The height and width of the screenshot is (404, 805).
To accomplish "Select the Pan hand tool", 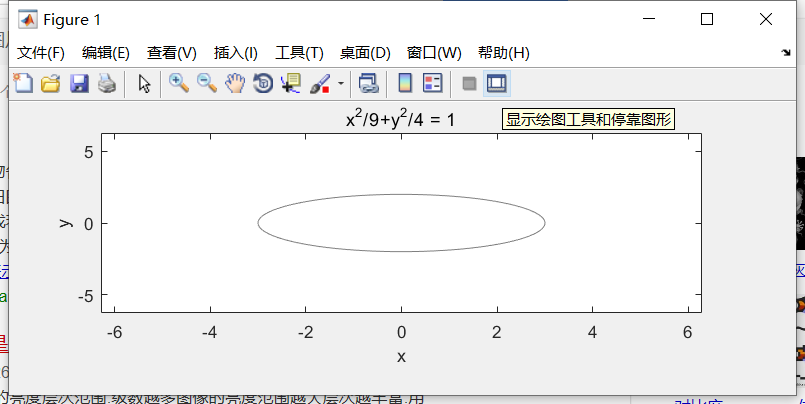I will tap(235, 83).
